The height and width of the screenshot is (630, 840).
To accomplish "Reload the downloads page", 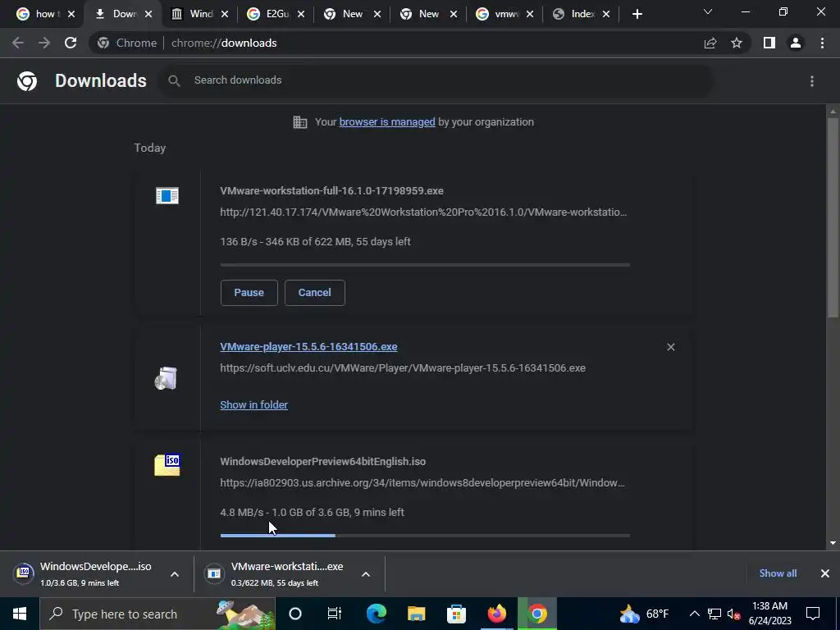I will [71, 43].
